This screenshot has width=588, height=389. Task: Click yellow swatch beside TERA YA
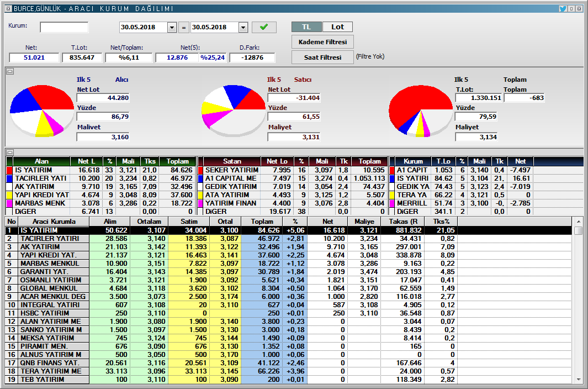[392, 195]
